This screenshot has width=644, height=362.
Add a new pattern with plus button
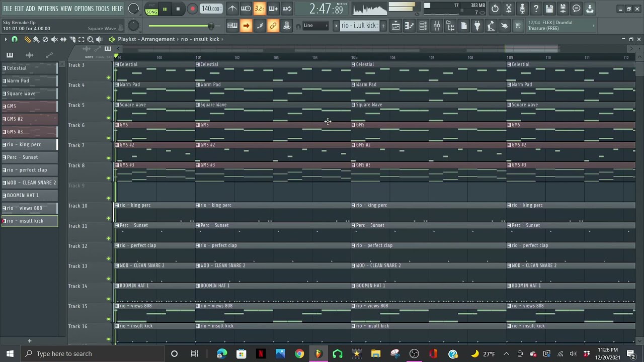(383, 26)
